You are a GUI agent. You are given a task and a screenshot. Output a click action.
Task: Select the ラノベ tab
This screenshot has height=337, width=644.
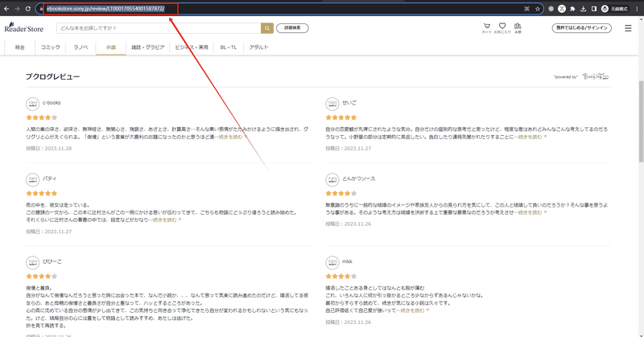point(81,47)
